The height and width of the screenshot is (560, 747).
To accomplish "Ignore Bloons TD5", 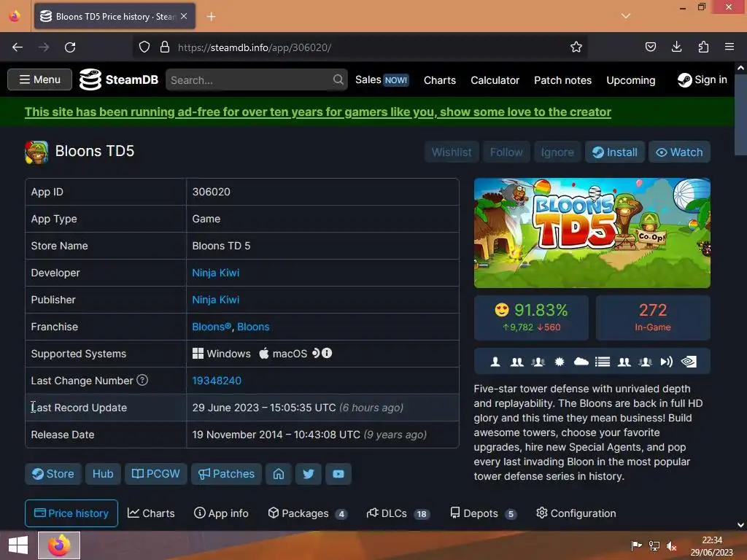I will click(x=557, y=152).
